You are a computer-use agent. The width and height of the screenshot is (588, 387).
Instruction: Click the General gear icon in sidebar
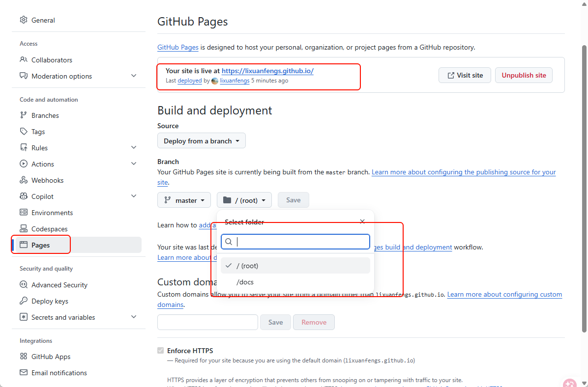(x=24, y=20)
